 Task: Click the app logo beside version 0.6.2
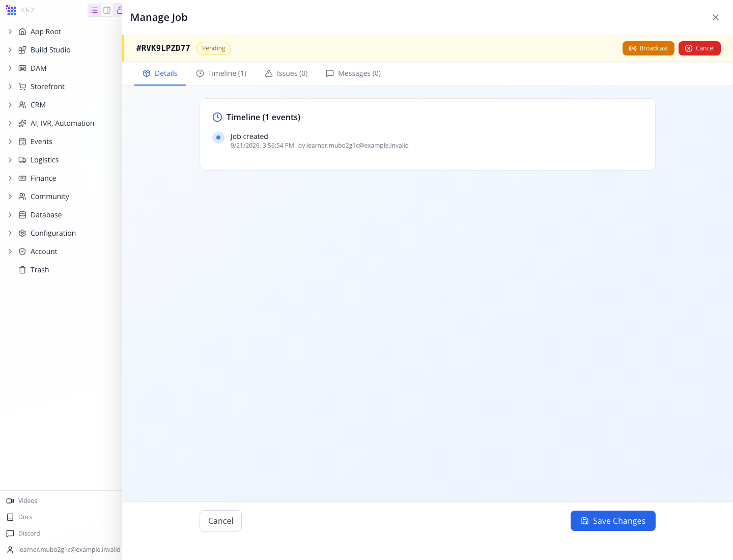click(x=11, y=10)
